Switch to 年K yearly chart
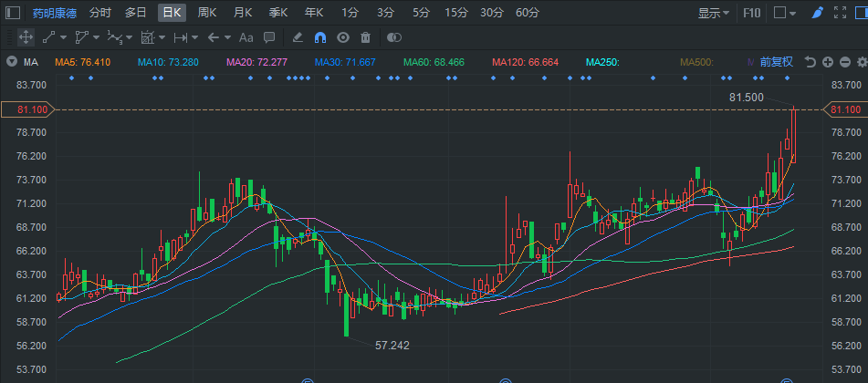868x383 pixels. (x=314, y=12)
